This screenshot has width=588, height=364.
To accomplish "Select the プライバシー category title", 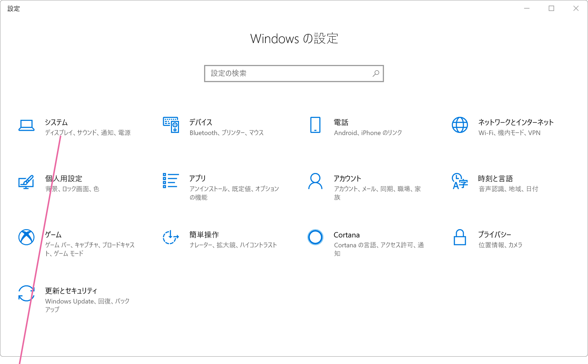I will pyautogui.click(x=495, y=235).
